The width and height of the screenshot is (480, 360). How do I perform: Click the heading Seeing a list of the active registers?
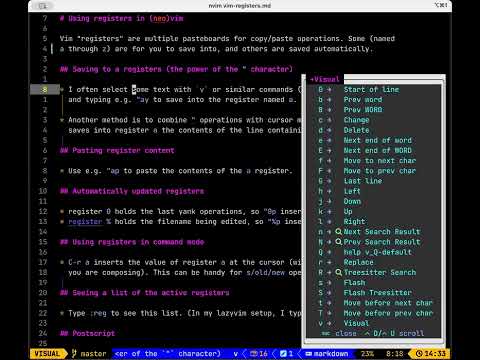[145, 293]
